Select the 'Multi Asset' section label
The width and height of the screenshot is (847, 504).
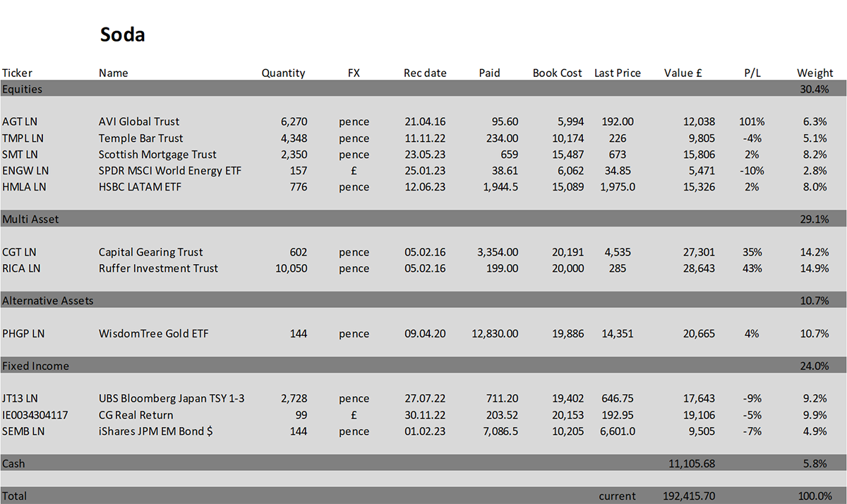coord(30,220)
